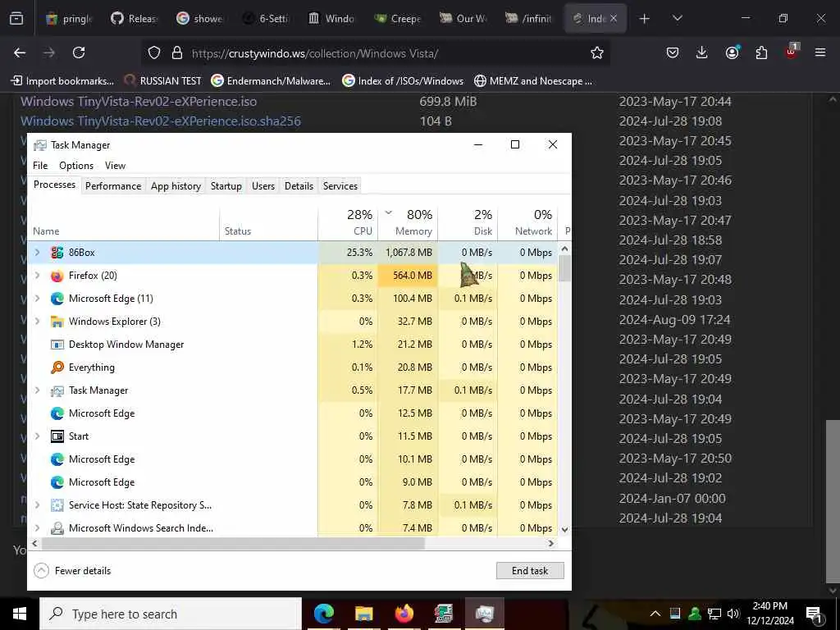Open Firefox downloads panel
Screen dimensions: 840x630
(x=702, y=52)
